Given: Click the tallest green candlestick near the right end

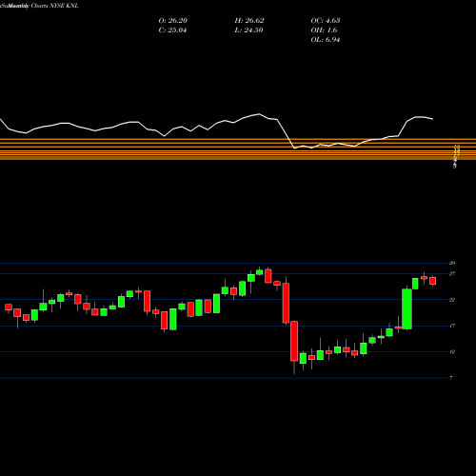Looking at the screenshot, I should click(x=407, y=308).
